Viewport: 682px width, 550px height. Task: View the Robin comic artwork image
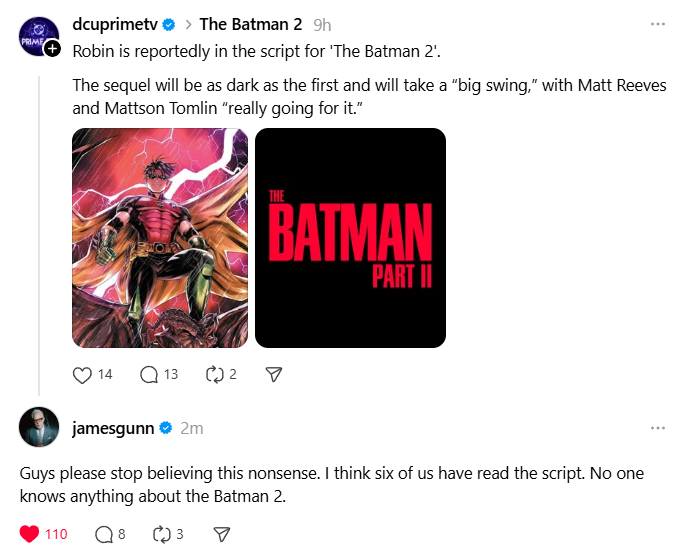(x=160, y=238)
